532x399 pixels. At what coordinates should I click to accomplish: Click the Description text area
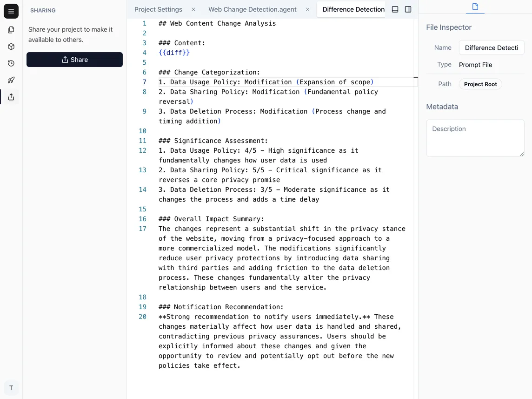[x=475, y=138]
